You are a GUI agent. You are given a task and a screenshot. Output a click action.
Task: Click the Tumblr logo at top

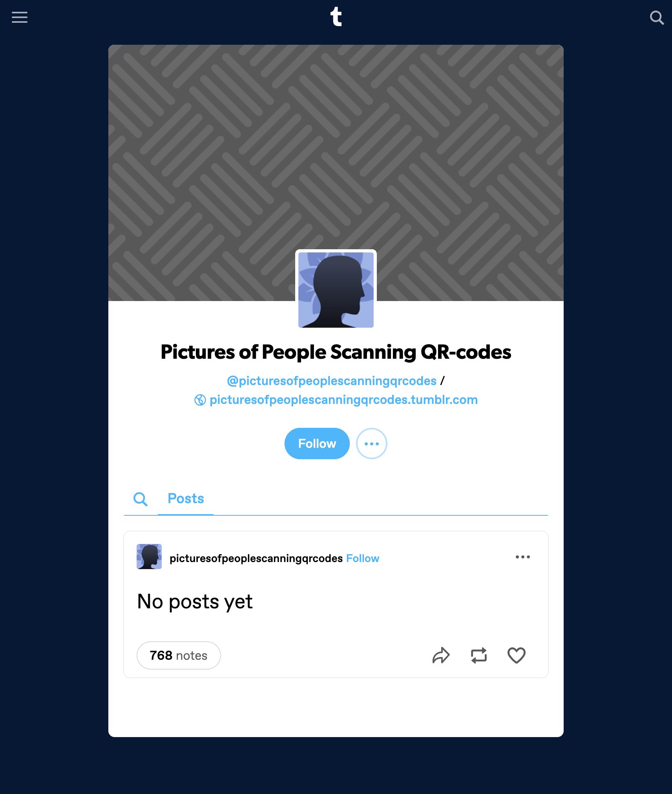click(x=336, y=17)
